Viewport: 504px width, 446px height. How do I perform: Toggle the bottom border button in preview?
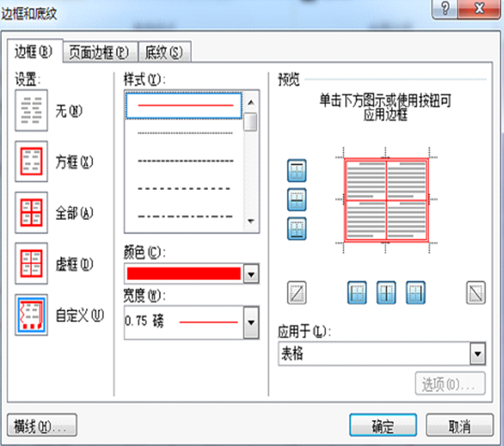click(297, 229)
